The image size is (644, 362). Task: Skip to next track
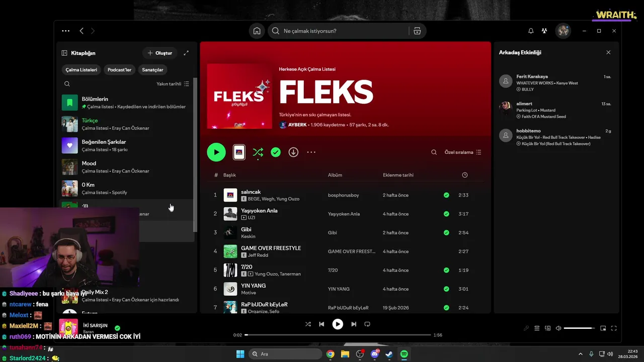coord(354,324)
